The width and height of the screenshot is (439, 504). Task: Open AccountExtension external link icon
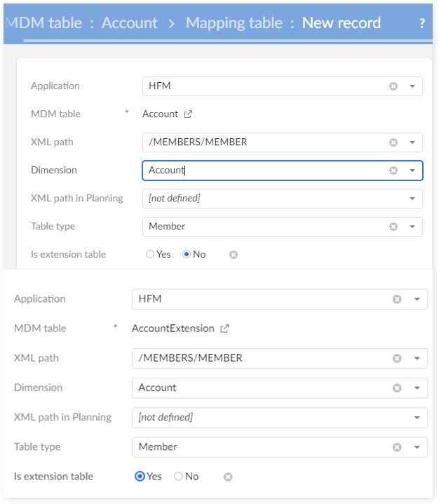point(224,329)
